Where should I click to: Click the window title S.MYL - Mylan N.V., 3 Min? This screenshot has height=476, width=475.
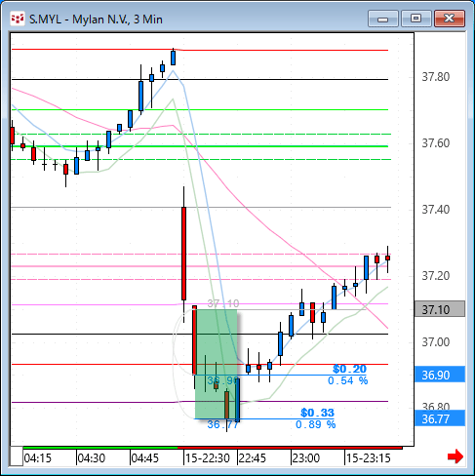click(x=96, y=20)
